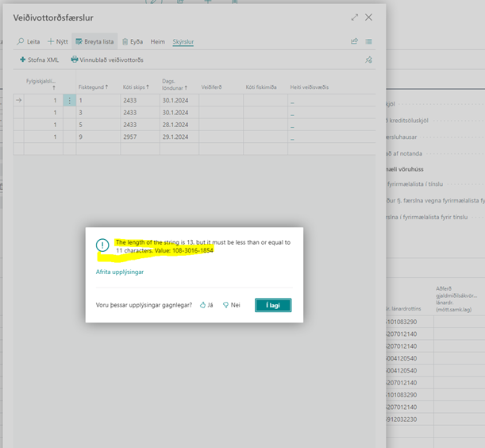This screenshot has width=485, height=448.
Task: Click the thumbs-up Já feedback icon
Action: (202, 305)
